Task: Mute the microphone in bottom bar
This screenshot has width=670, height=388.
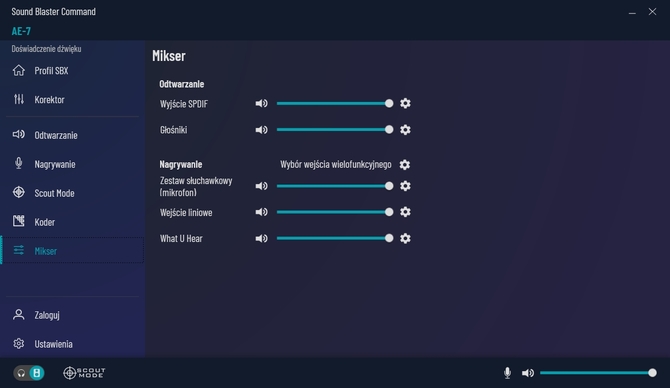Action: pos(507,373)
